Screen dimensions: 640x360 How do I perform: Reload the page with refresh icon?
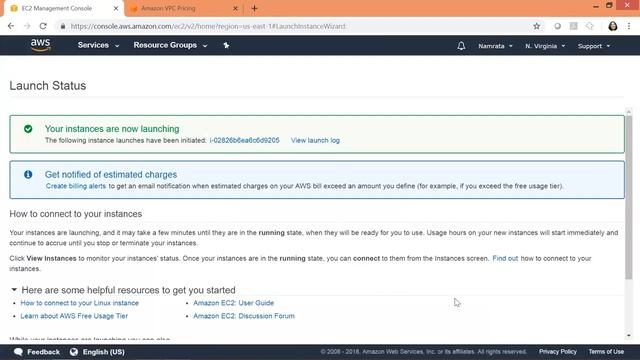43,26
